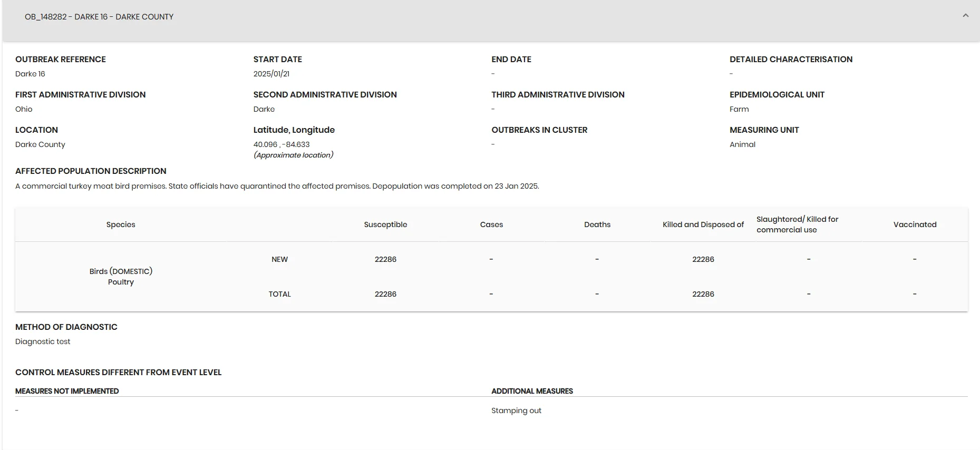Click the OB_148282 - DARKE 16 - DARKE COUNTY header
Screen dimensions: 980x450
(x=99, y=17)
